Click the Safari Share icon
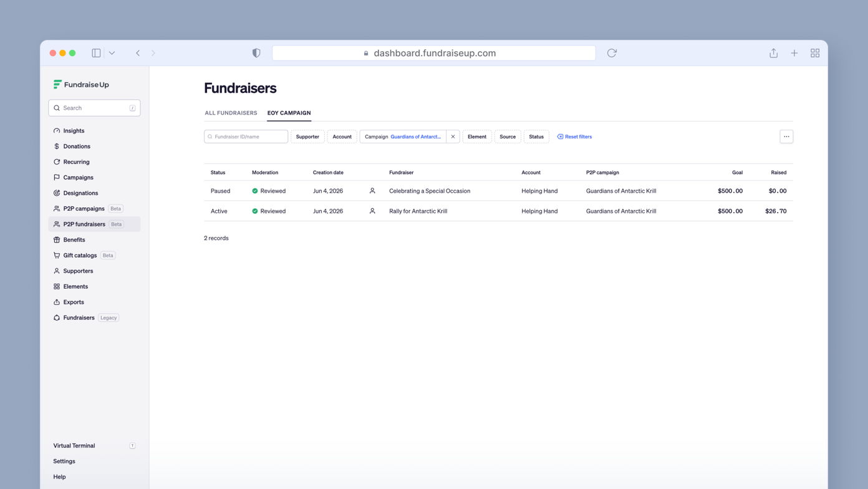 tap(773, 53)
